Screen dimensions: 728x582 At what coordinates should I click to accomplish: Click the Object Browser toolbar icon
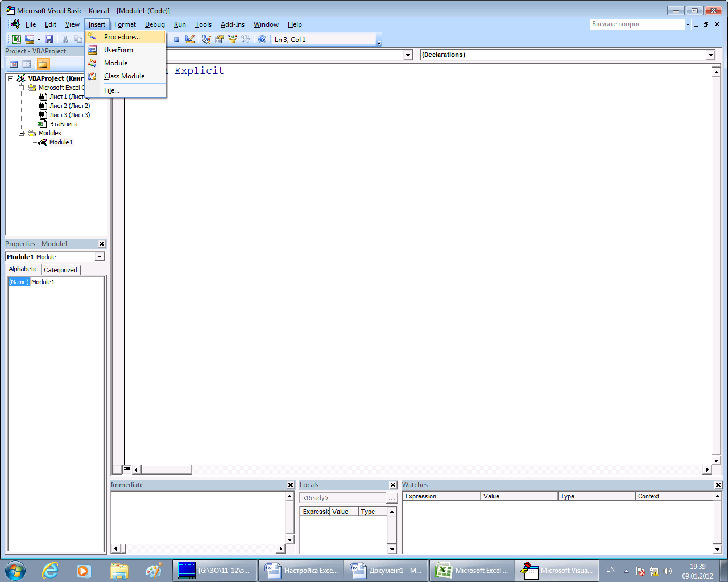click(232, 39)
